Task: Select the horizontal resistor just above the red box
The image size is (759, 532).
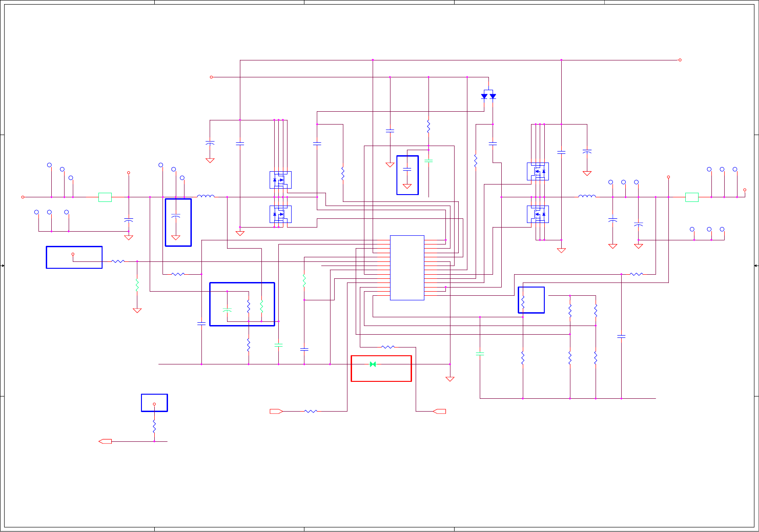Action: click(388, 347)
